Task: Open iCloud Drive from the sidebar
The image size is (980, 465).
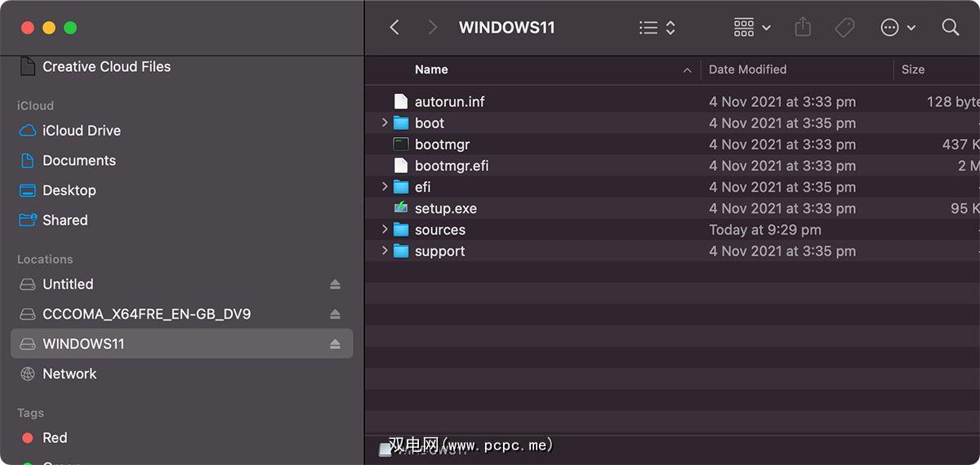Action: (x=81, y=131)
